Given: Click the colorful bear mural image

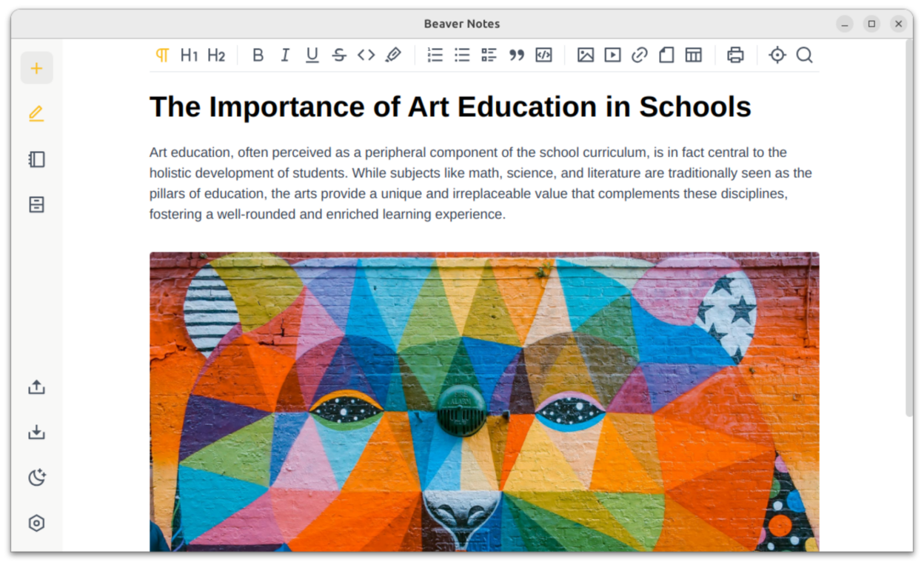Looking at the screenshot, I should (484, 401).
